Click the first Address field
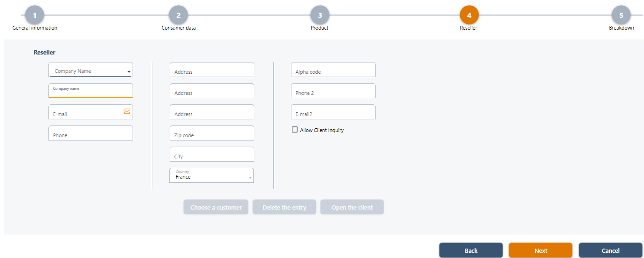Viewport: 644px width, 258px height. pyautogui.click(x=212, y=70)
